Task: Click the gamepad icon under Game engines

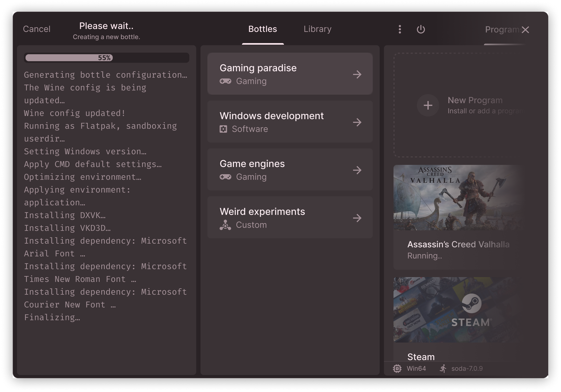Action: tap(225, 177)
